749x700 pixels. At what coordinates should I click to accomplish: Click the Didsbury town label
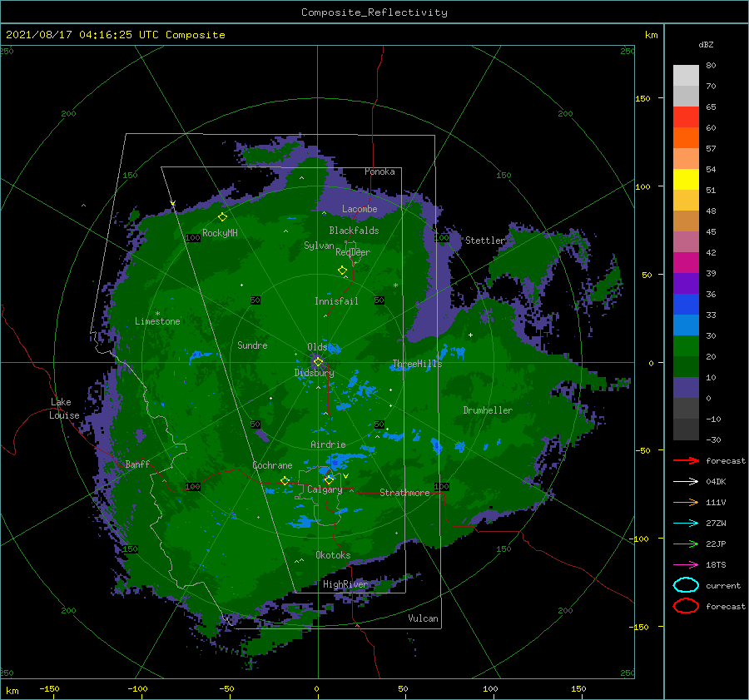pos(315,373)
